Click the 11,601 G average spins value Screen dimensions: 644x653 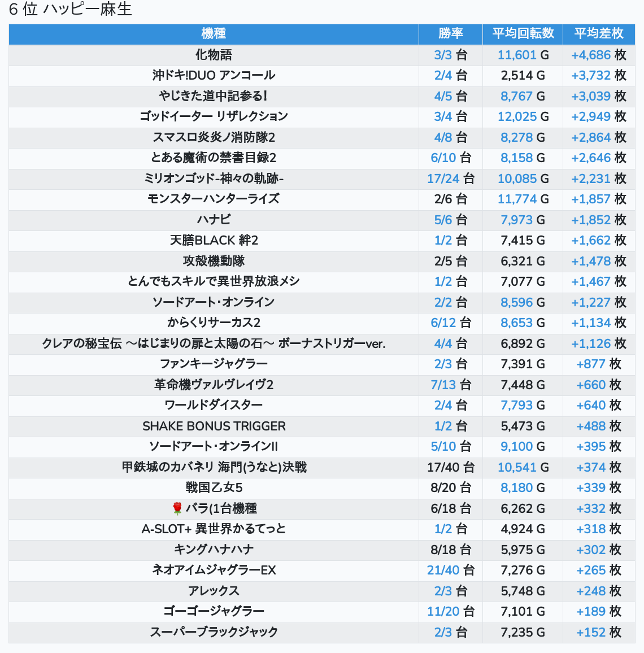(523, 55)
